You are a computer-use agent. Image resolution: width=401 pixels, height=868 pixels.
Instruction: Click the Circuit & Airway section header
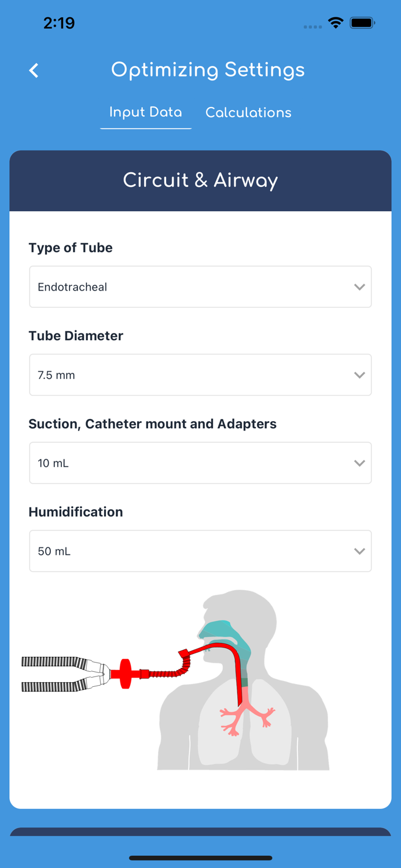200,181
